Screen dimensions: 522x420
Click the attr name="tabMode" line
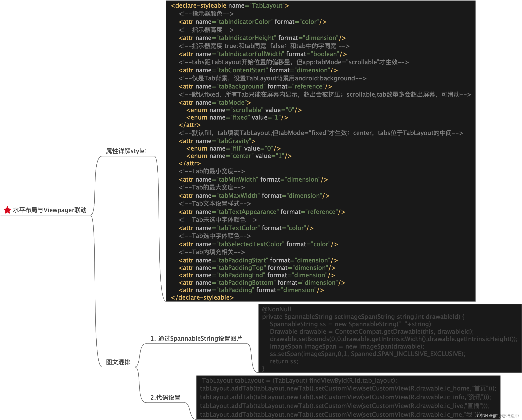pos(215,103)
